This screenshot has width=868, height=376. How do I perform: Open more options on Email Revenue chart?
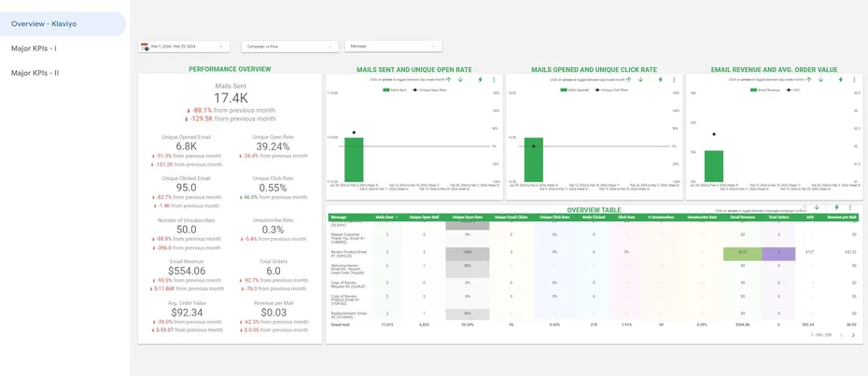[854, 79]
